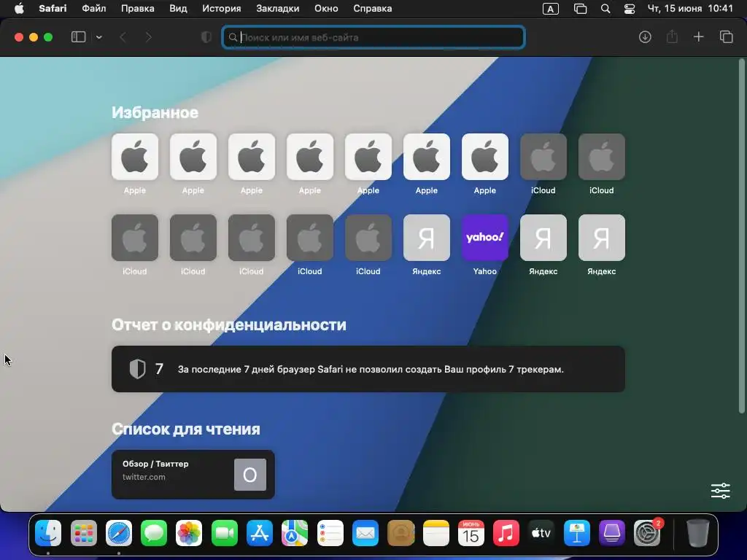Screen dimensions: 747x560
Task: Open Launchpad from the Dock
Action: pos(83,533)
